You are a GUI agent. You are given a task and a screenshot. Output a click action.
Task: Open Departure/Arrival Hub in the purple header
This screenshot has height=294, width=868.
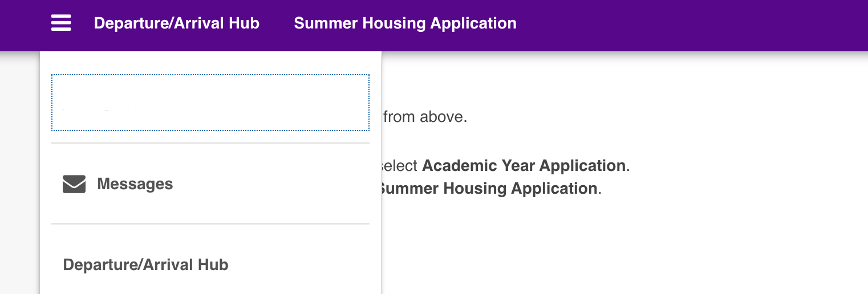click(177, 23)
